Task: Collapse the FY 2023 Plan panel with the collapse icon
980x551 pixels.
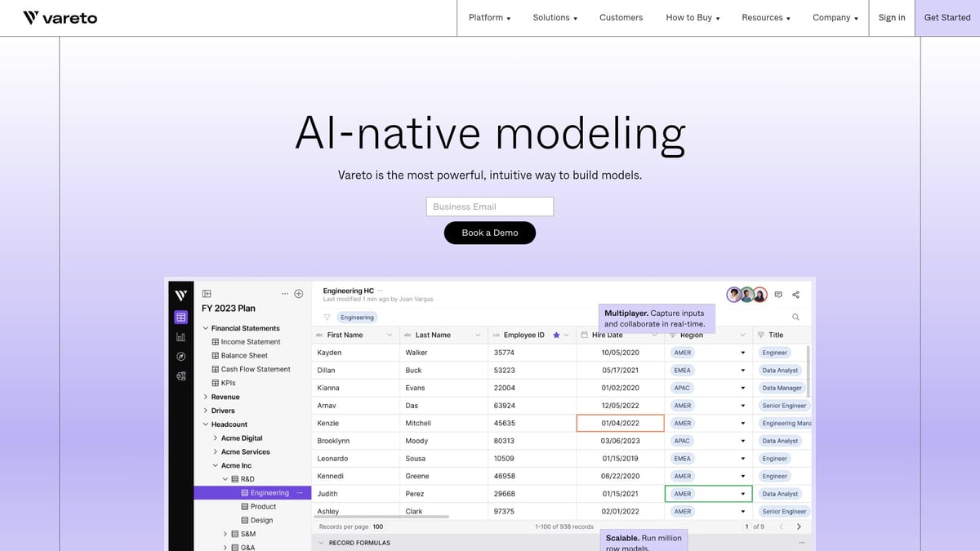Action: [207, 294]
